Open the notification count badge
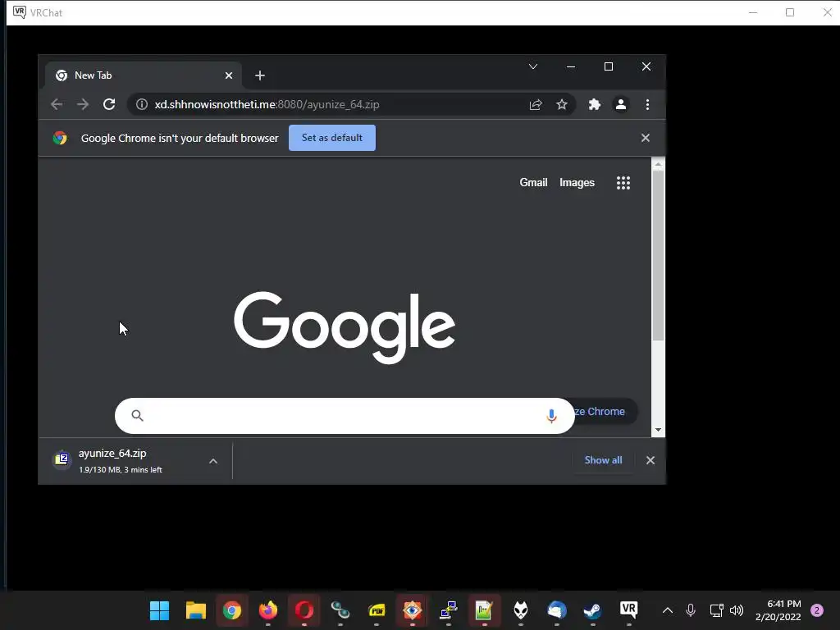 click(817, 610)
